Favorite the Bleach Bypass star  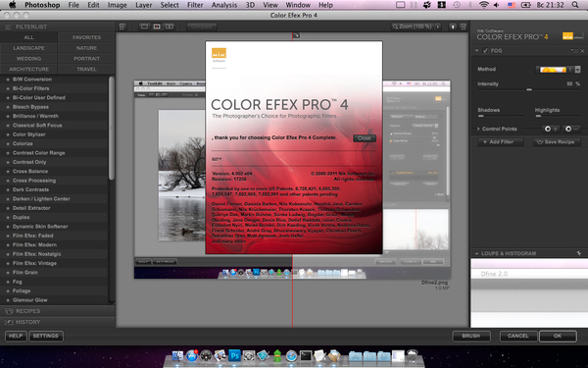[x=7, y=107]
